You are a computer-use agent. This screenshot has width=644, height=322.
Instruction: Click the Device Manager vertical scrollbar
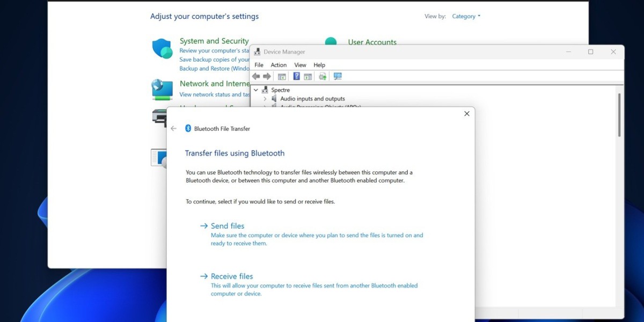click(619, 115)
